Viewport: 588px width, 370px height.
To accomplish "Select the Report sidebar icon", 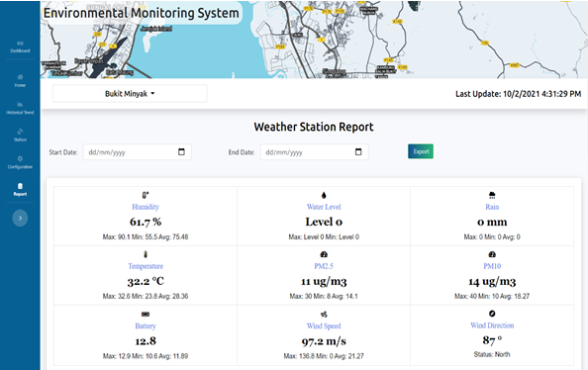I will 20,186.
